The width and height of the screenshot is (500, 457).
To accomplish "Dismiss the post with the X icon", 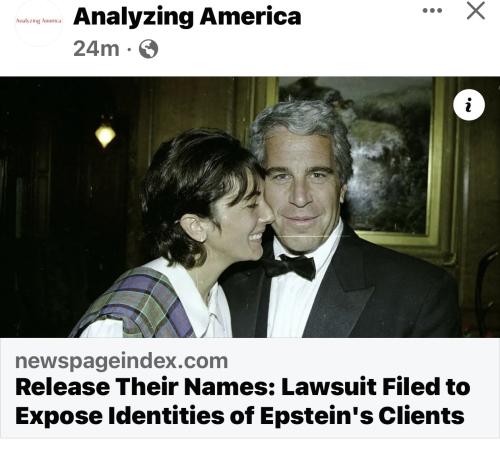I will click(x=475, y=11).
